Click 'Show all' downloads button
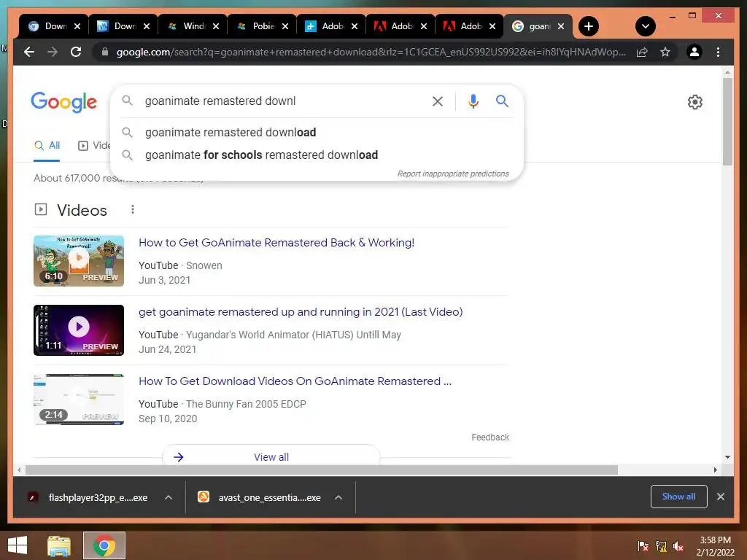747x560 pixels. pyautogui.click(x=678, y=497)
